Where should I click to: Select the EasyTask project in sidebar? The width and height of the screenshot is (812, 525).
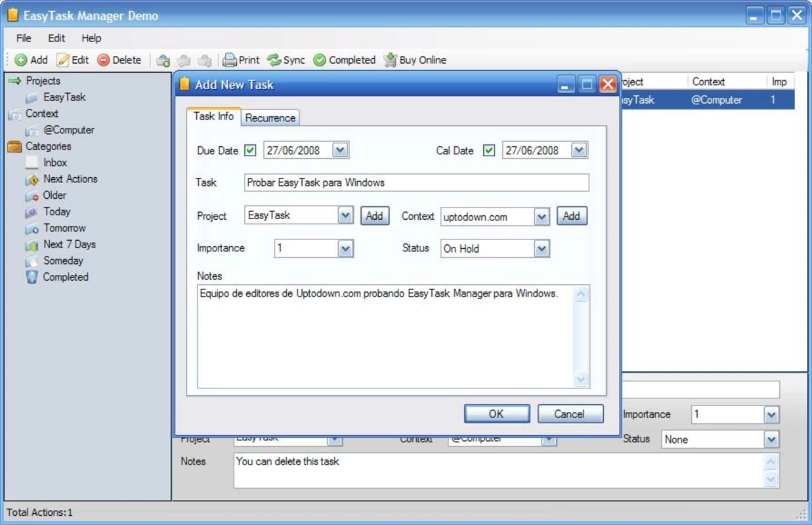coord(64,97)
